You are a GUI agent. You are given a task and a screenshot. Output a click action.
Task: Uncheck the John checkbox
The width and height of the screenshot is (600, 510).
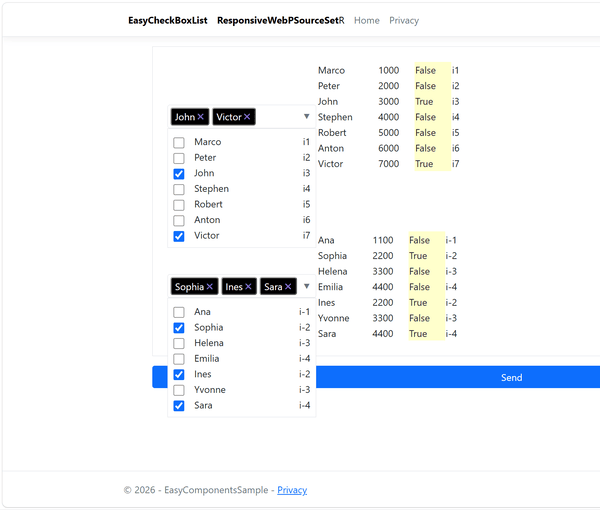point(179,174)
